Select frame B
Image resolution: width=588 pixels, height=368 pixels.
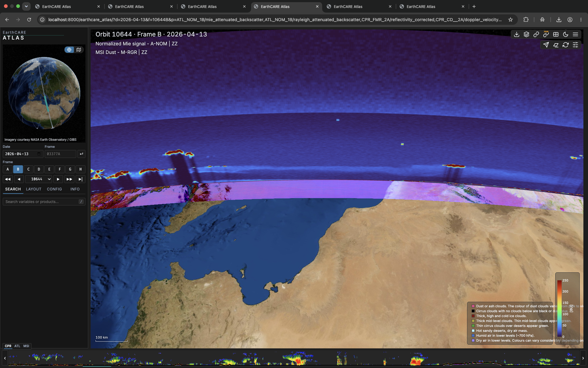(x=18, y=169)
